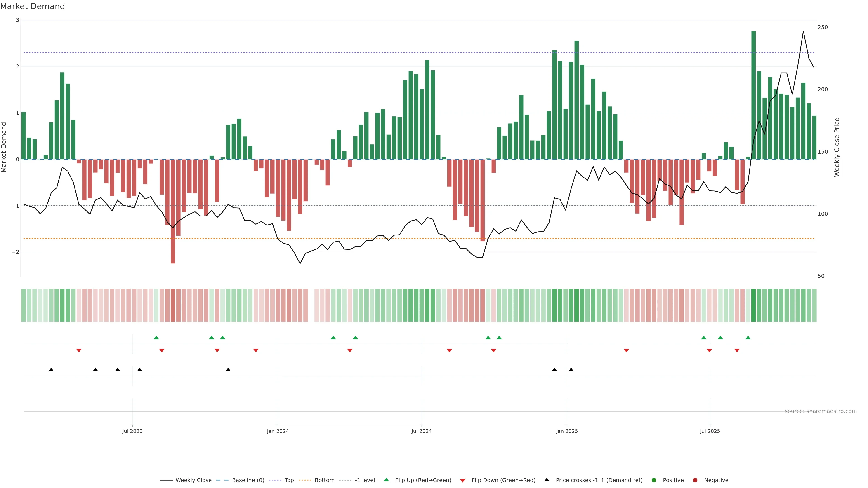This screenshot has height=488, width=868.
Task: Click the last black price-cross marker near Jan 2025
Action: point(571,370)
